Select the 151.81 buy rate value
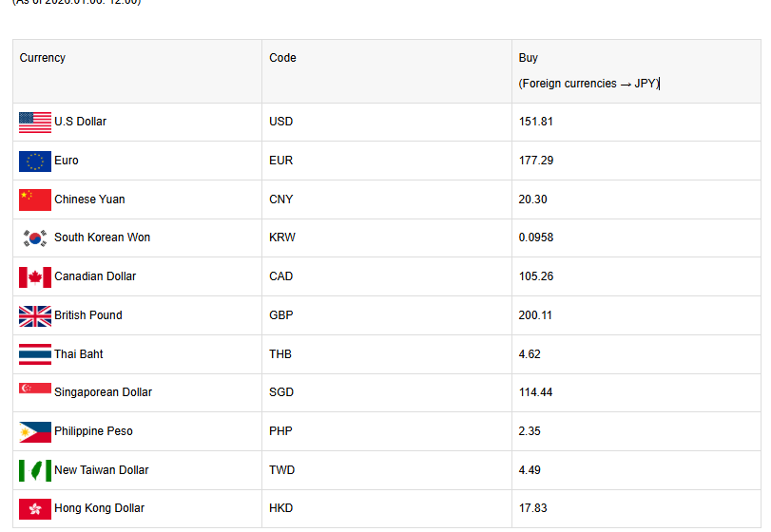771x532 pixels. [x=535, y=122]
